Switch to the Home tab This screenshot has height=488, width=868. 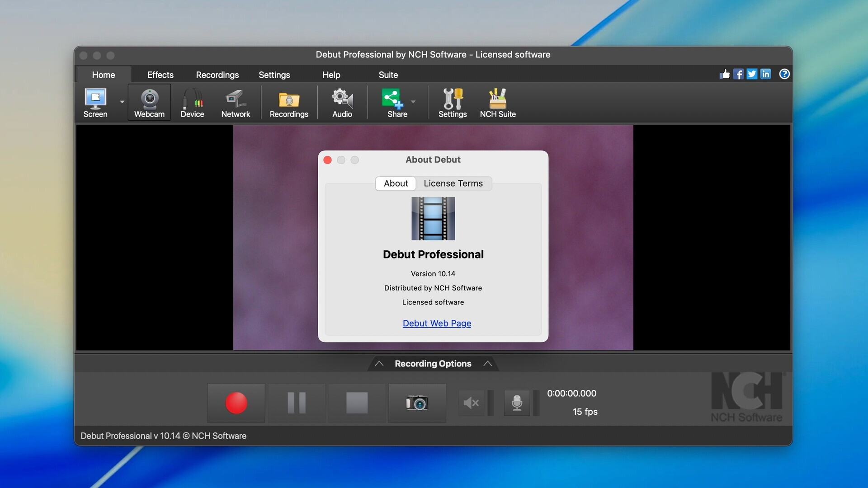pyautogui.click(x=104, y=75)
